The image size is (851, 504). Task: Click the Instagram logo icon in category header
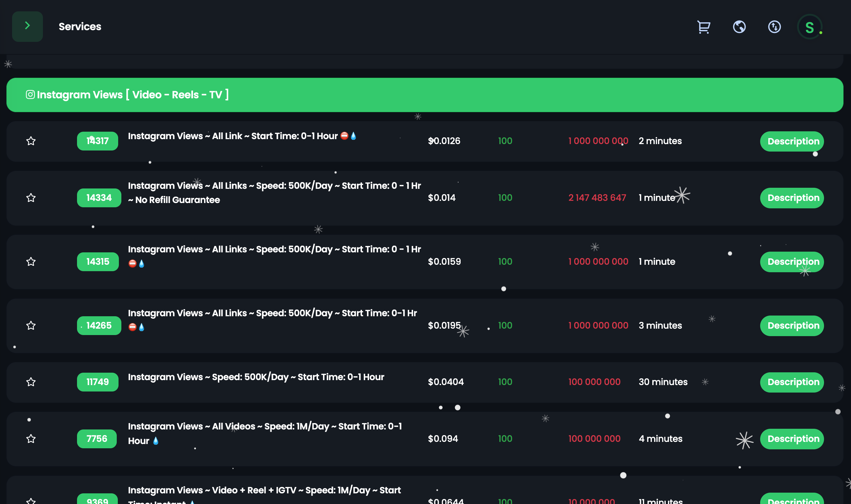coord(30,94)
